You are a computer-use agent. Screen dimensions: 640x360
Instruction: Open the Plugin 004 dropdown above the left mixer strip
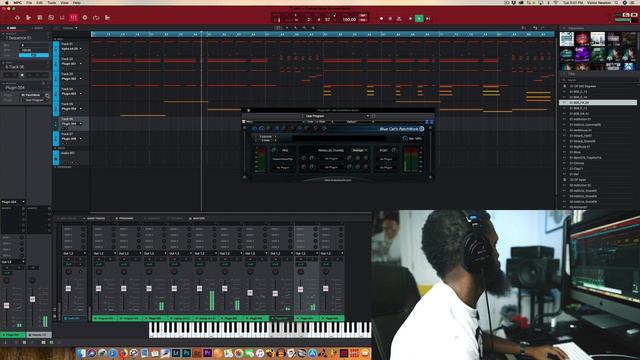tap(13, 202)
